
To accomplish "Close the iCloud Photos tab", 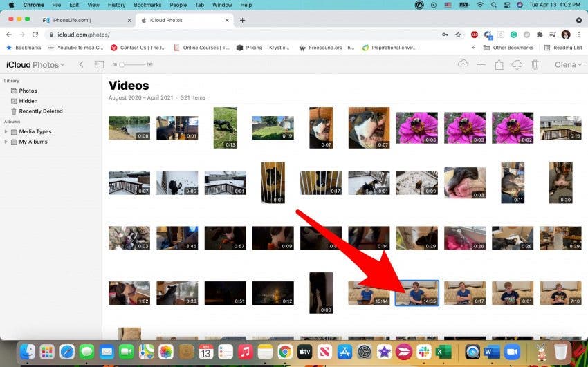I will coord(227,20).
